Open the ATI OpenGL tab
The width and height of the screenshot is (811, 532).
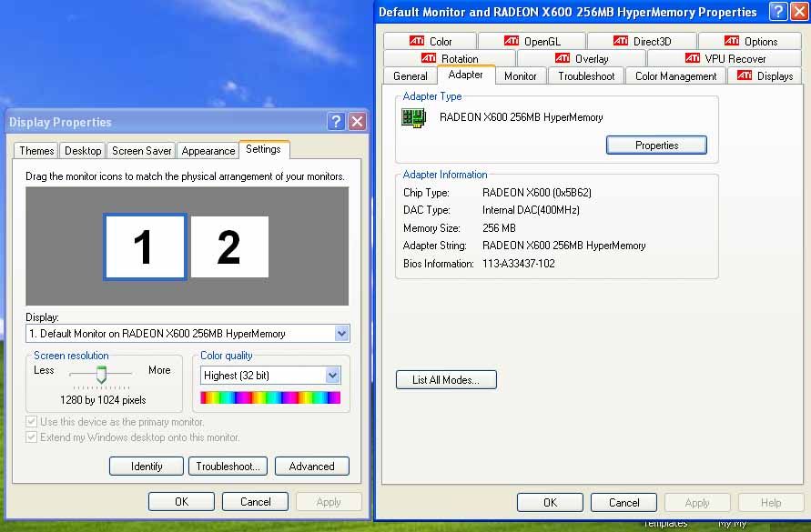(x=532, y=41)
